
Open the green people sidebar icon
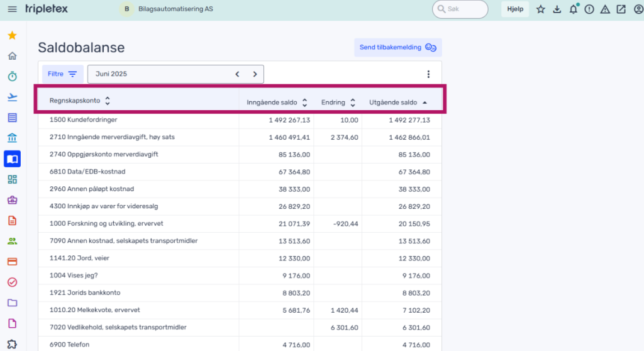(x=13, y=242)
